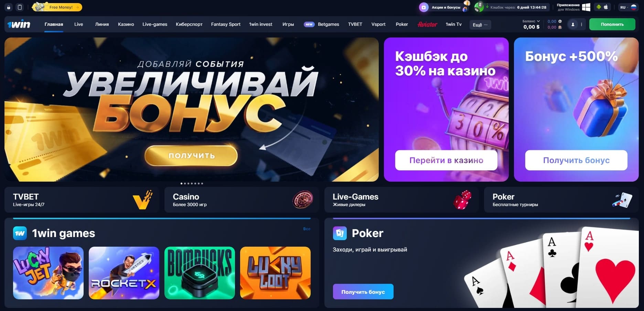Click the Android app download icon
Image resolution: width=644 pixels, height=311 pixels.
(599, 7)
